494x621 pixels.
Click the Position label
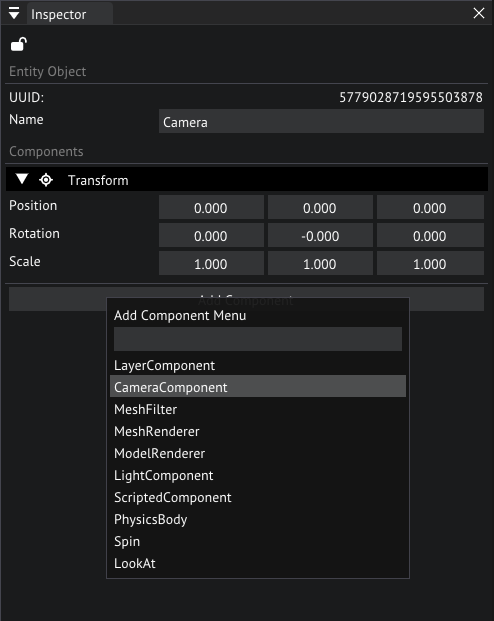[33, 206]
